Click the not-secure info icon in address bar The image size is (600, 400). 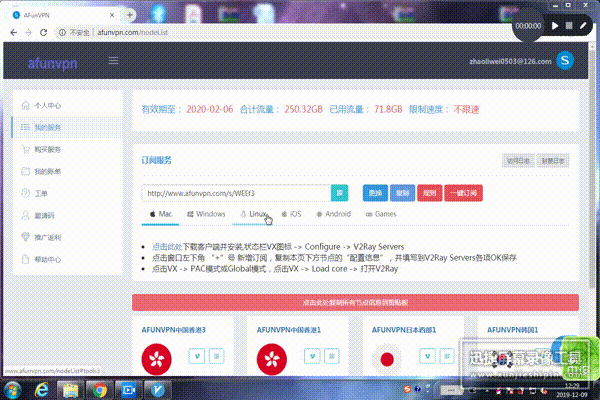coord(62,33)
